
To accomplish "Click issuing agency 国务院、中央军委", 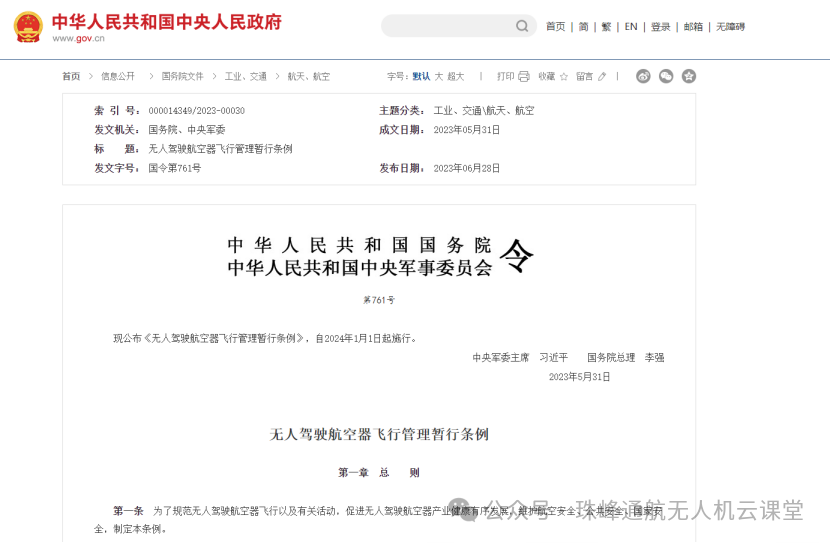I will (187, 130).
